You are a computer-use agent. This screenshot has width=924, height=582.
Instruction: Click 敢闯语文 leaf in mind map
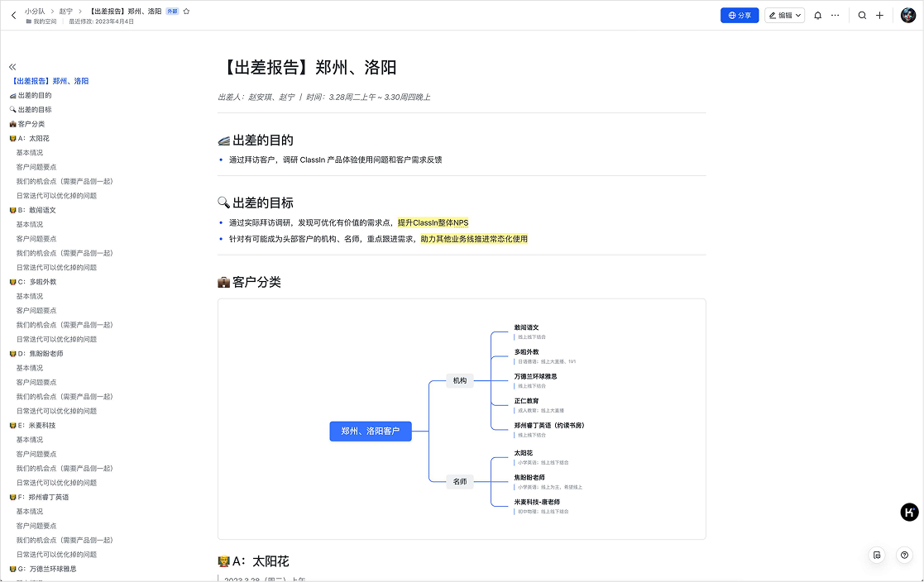pos(526,327)
